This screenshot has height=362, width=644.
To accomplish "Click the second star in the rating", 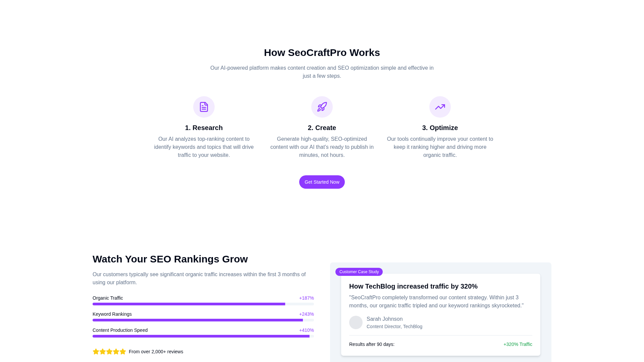I will (x=102, y=351).
